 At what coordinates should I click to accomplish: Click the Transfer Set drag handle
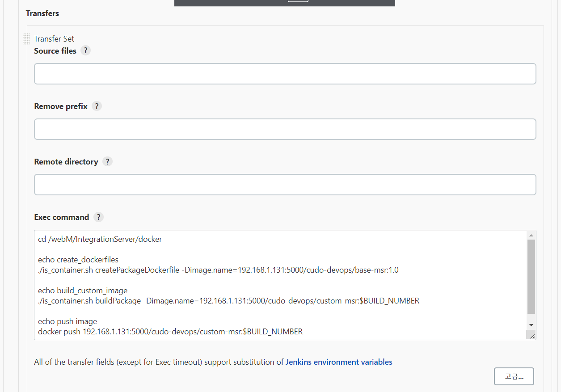[x=26, y=39]
